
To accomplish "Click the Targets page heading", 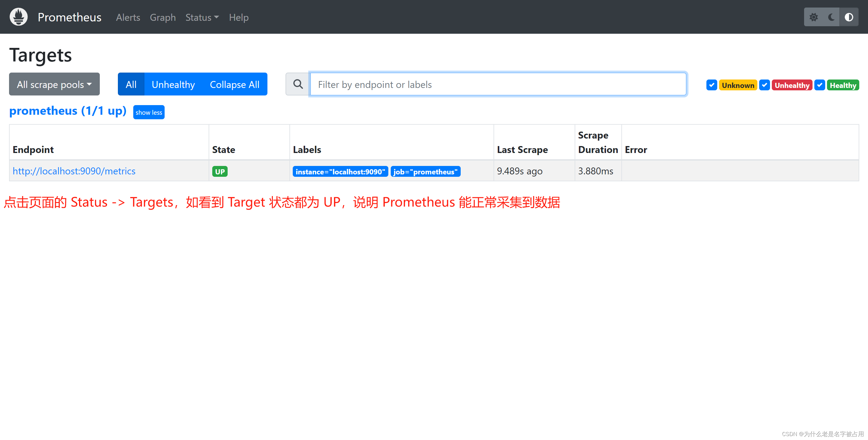I will pos(40,55).
